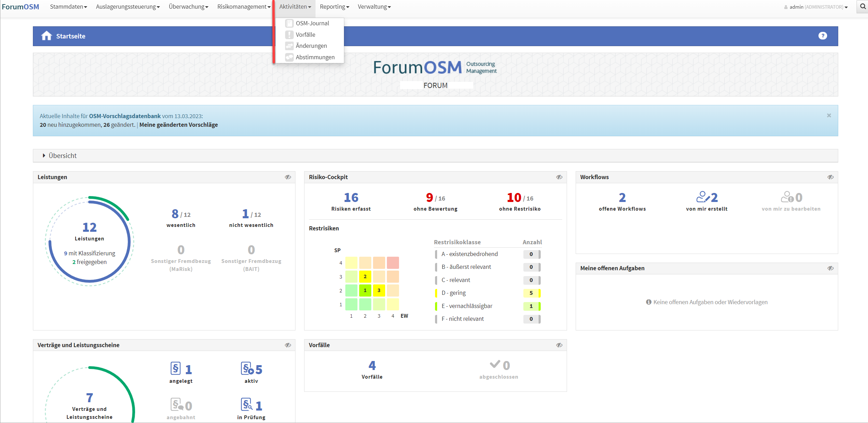Open the 'Meine geänderten Vorschläge' link
The image size is (868, 423).
coord(178,125)
